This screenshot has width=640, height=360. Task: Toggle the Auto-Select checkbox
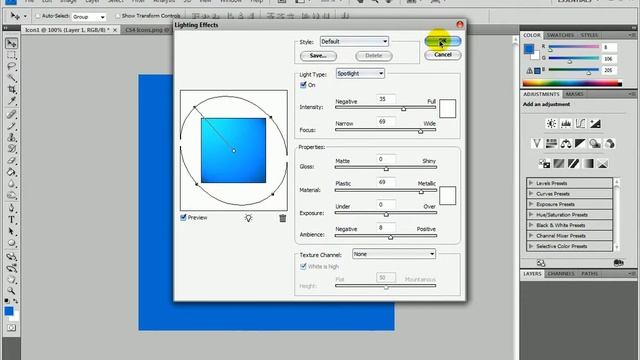coord(38,16)
